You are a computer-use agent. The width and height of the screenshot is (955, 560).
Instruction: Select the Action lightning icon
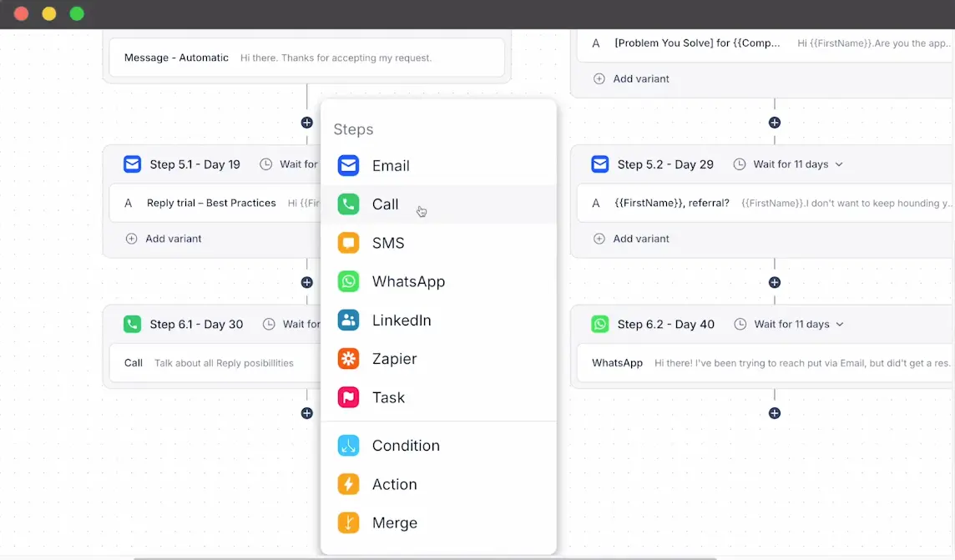348,484
